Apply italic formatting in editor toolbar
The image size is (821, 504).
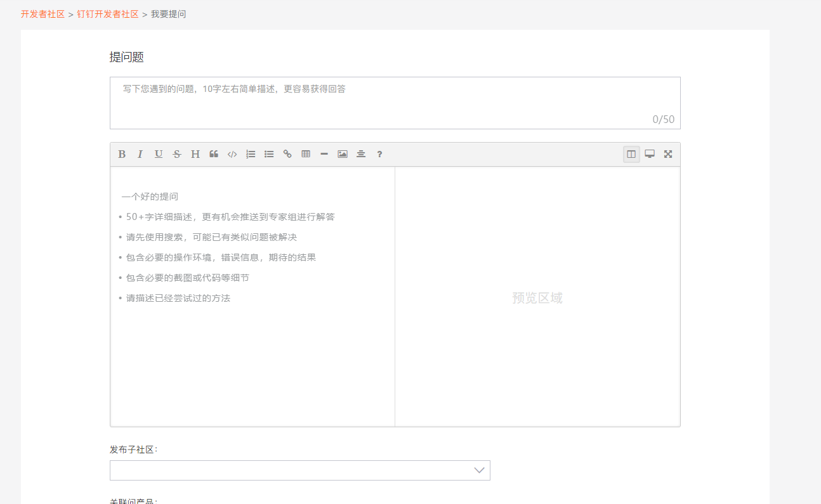(140, 154)
